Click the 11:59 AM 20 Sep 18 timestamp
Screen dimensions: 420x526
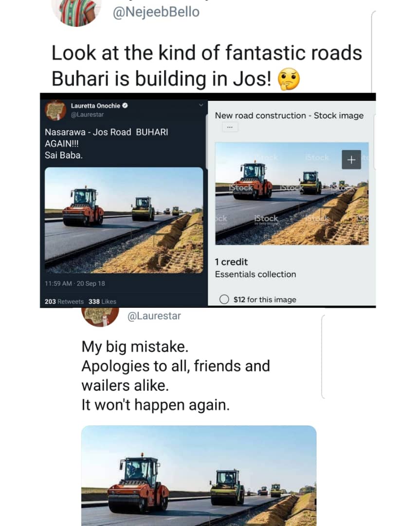[75, 283]
